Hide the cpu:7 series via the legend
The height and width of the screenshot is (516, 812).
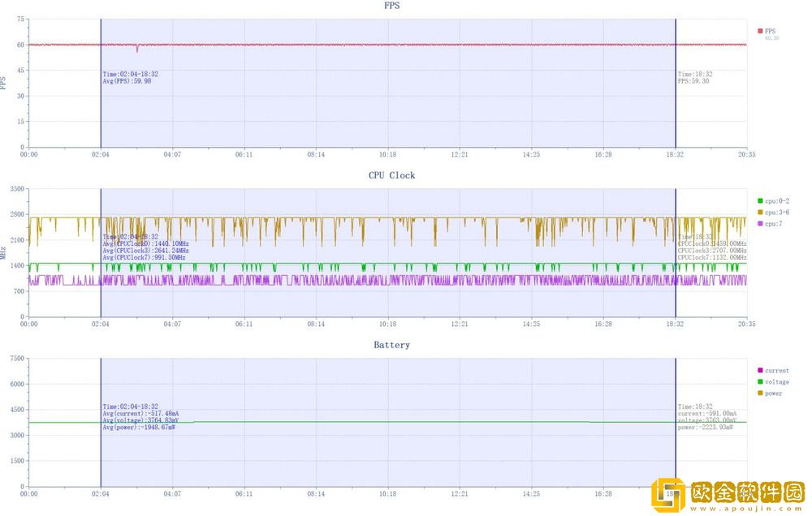tap(760, 223)
